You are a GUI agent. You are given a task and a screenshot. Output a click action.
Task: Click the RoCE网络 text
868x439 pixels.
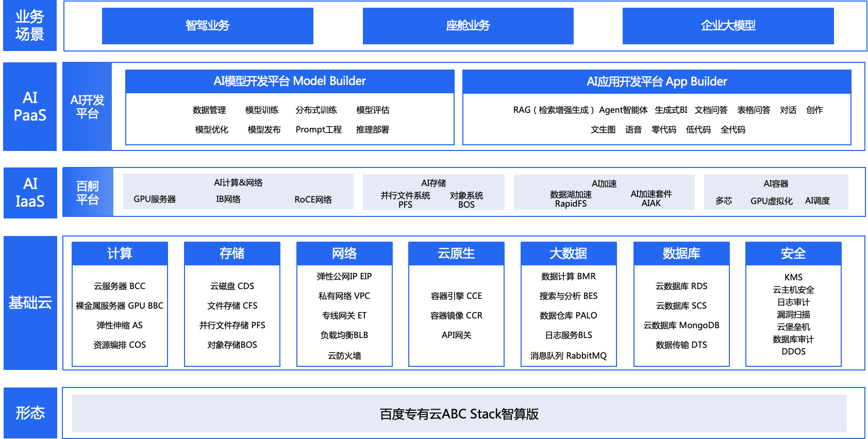[x=313, y=200]
